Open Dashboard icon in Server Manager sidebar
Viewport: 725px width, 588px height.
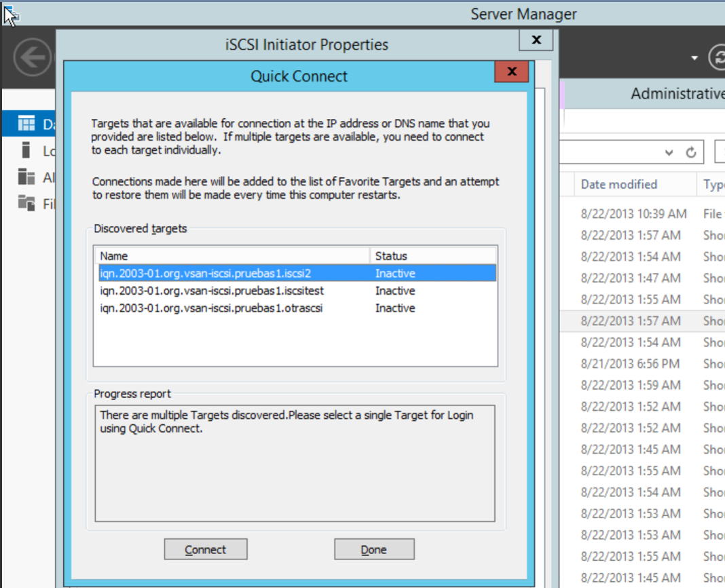click(26, 124)
